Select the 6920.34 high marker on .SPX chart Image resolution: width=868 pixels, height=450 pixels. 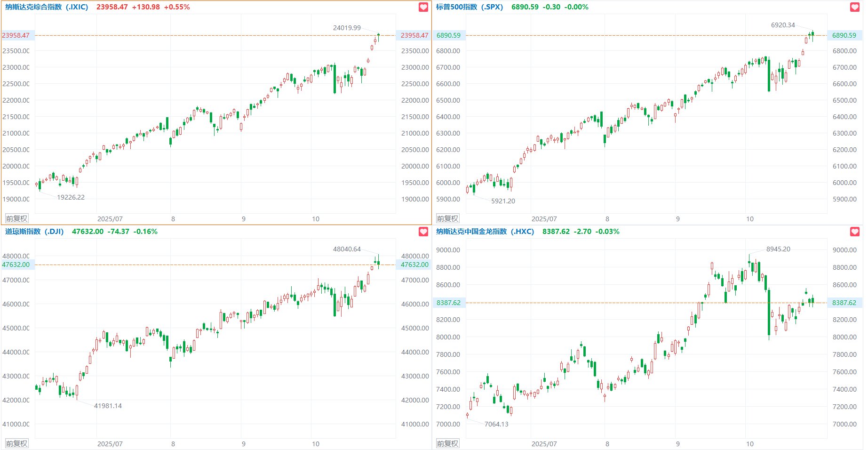click(x=783, y=25)
